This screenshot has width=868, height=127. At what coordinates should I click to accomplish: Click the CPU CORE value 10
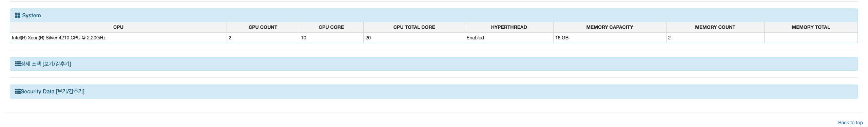(x=331, y=38)
